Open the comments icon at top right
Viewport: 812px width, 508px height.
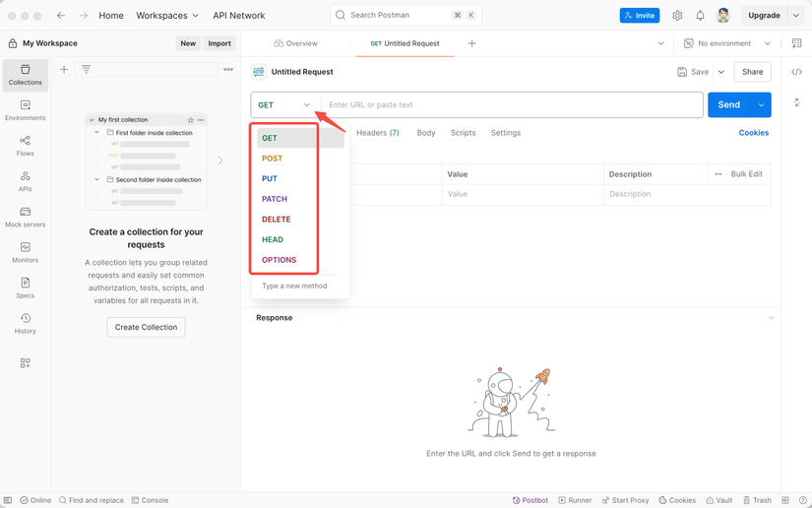[796, 43]
